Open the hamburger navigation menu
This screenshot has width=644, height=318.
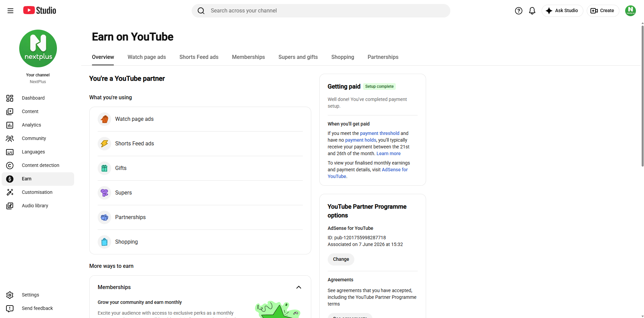point(10,11)
